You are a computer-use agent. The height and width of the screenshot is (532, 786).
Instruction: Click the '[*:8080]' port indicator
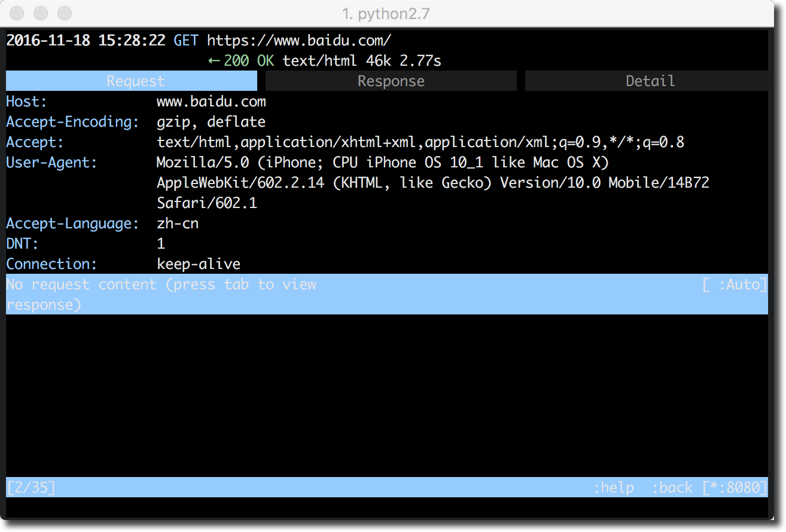[735, 488]
